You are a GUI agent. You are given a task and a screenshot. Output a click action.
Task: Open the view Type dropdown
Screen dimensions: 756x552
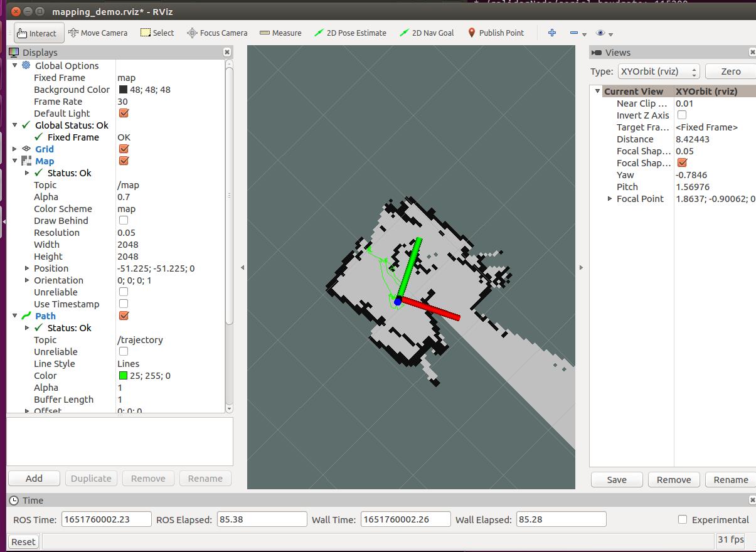[x=658, y=72]
